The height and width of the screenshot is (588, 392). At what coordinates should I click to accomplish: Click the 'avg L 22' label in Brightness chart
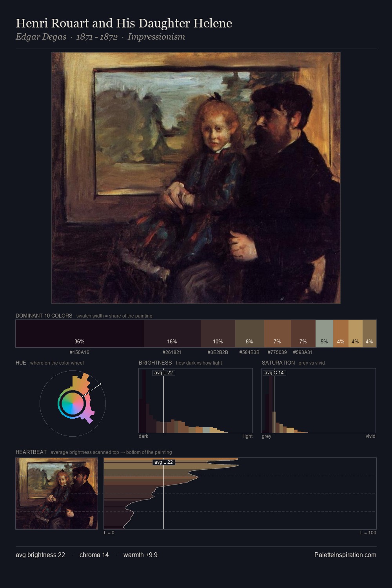tap(163, 373)
